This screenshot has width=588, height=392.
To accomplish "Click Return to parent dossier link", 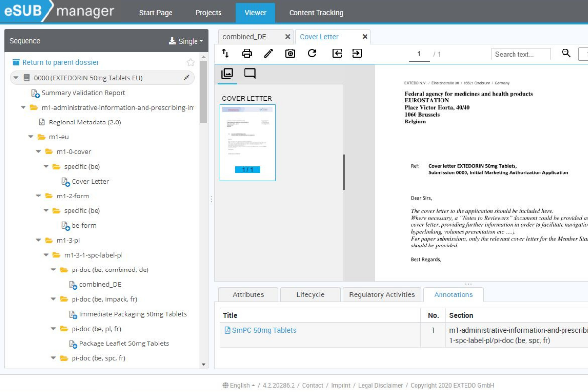I will [60, 62].
